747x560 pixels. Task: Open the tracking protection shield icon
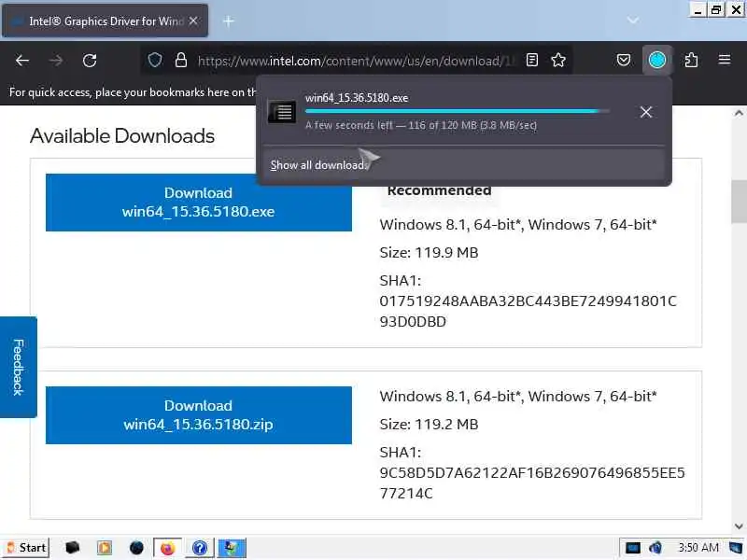point(155,61)
